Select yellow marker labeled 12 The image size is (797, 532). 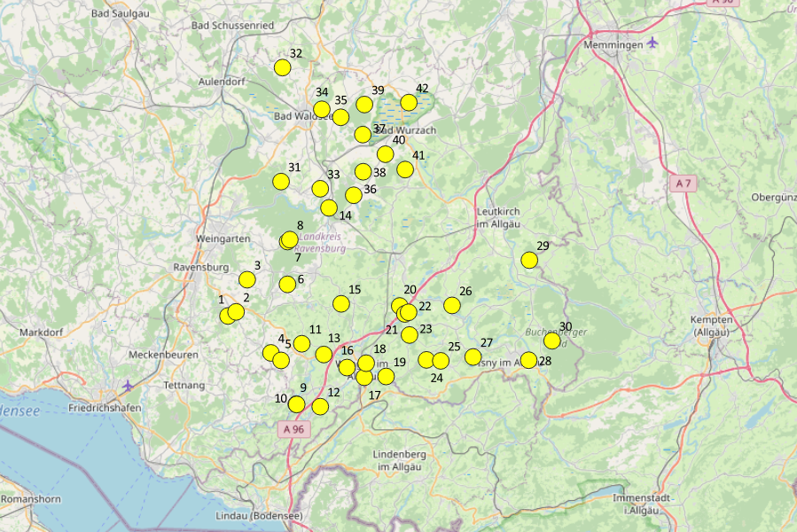tap(320, 407)
